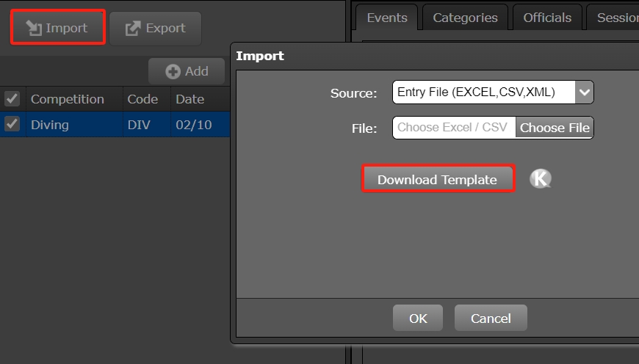The height and width of the screenshot is (364, 639).
Task: Open the Categories tab
Action: tap(465, 18)
